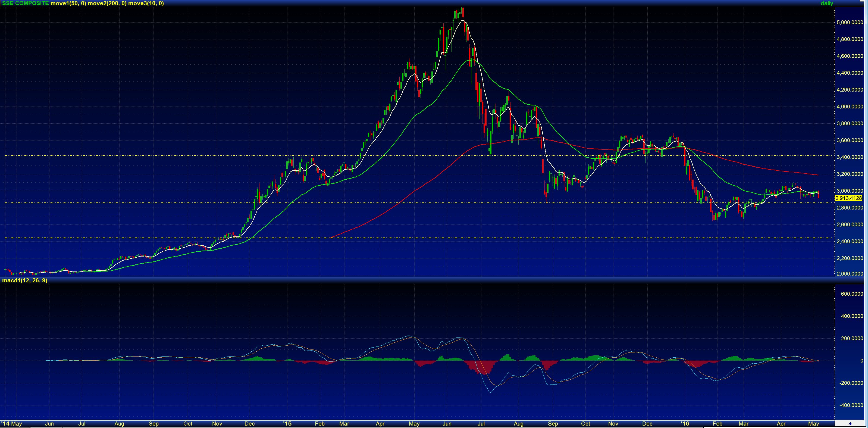Click the '15 year marker on time axis
The width and height of the screenshot is (868, 428).
click(x=287, y=424)
